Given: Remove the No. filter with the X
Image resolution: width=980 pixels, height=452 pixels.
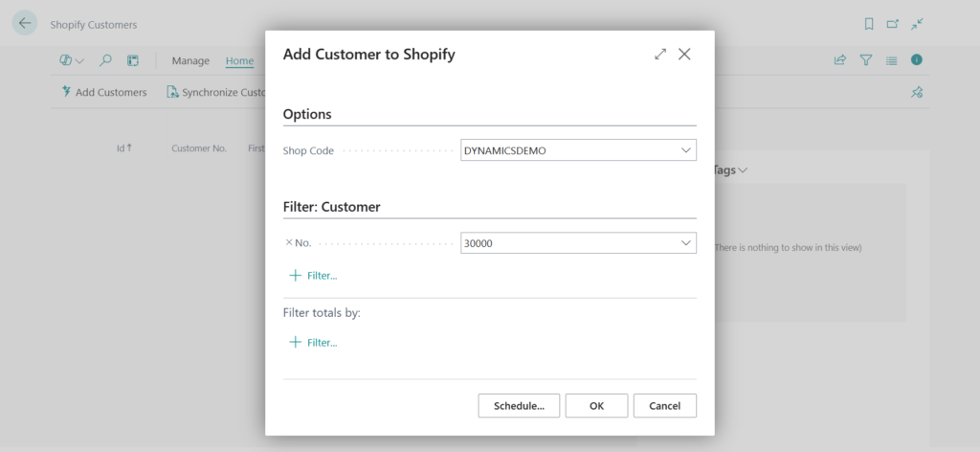Looking at the screenshot, I should [288, 242].
